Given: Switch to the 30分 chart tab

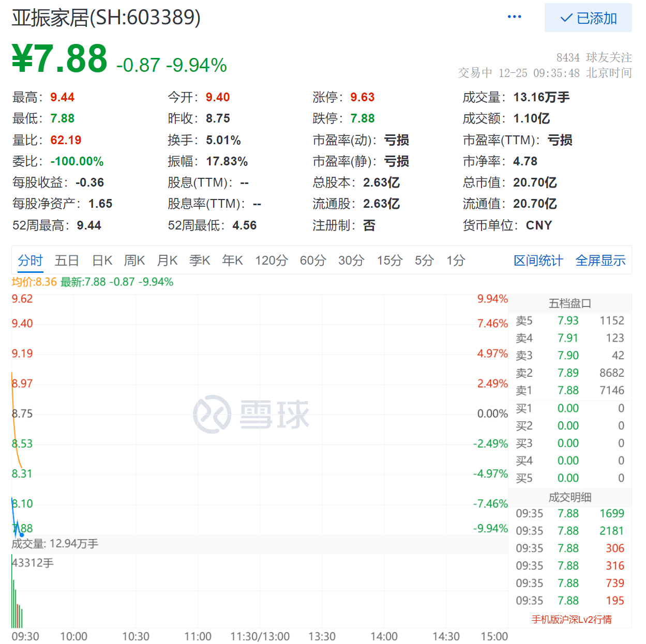Looking at the screenshot, I should pos(351,260).
